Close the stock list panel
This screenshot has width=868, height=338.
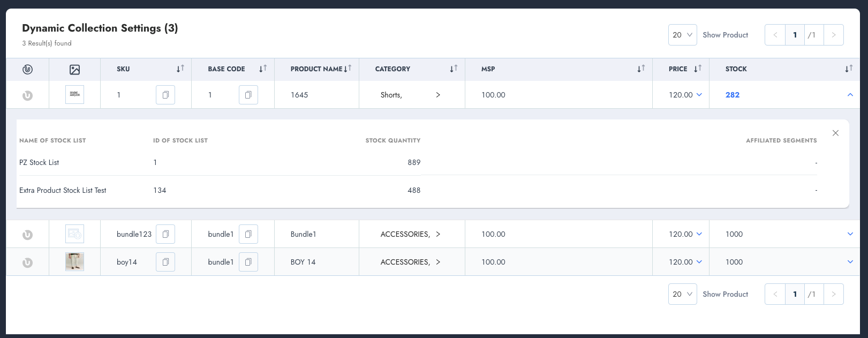tap(835, 133)
